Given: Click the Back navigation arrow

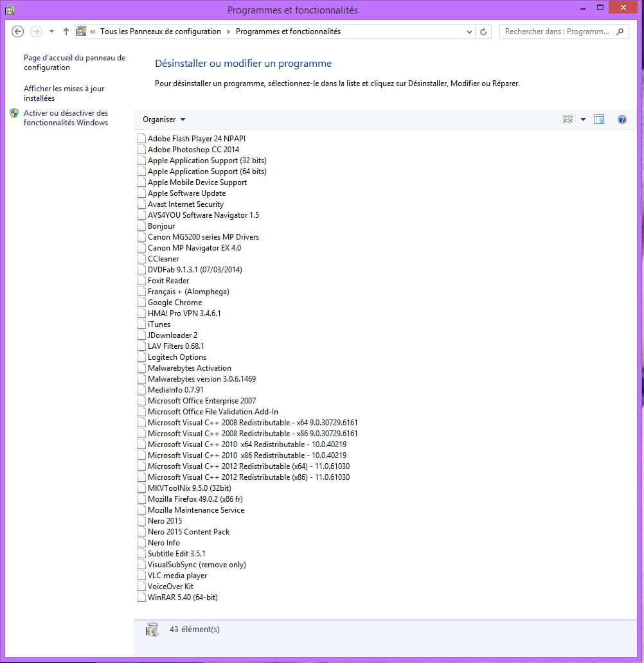Looking at the screenshot, I should (x=17, y=31).
